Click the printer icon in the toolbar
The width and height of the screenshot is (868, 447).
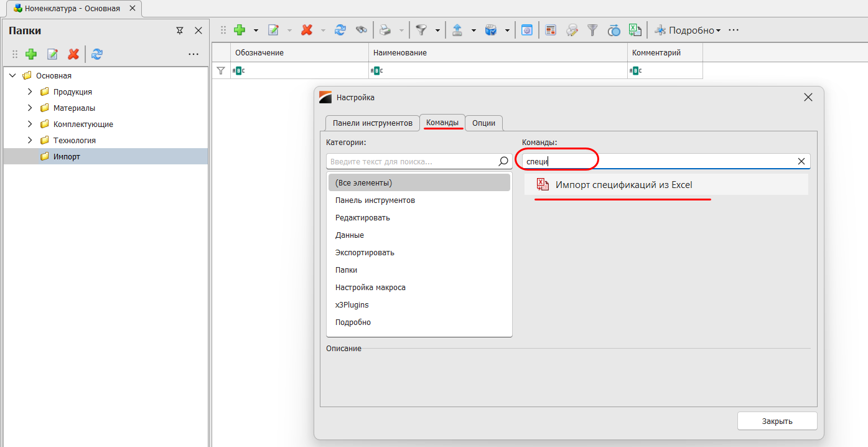tap(385, 30)
